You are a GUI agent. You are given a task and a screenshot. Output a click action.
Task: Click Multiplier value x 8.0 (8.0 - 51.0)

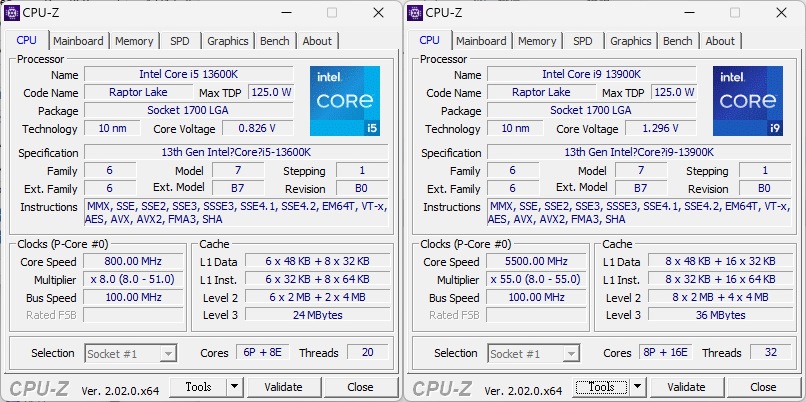click(133, 279)
